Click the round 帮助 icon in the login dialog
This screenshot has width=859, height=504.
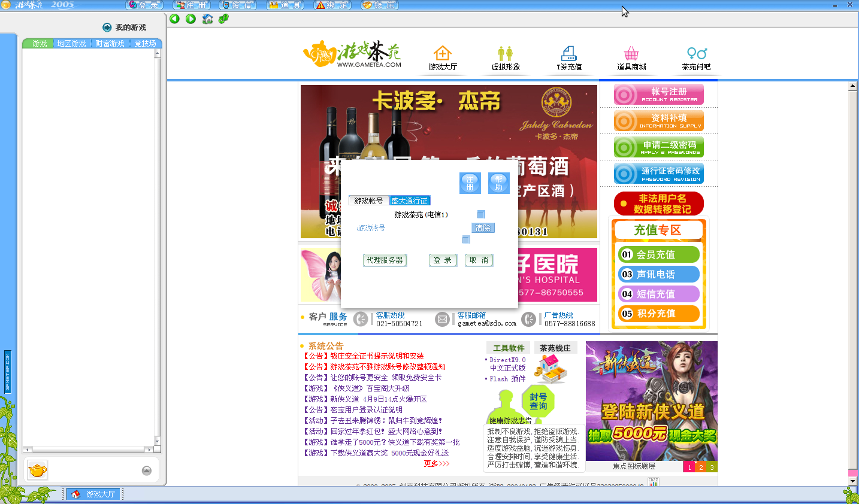click(498, 183)
